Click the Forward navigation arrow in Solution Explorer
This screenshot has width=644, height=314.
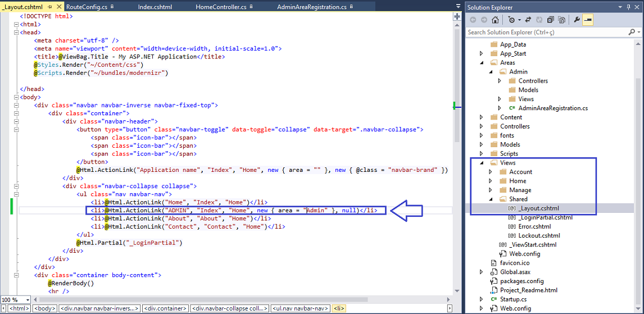coord(484,20)
